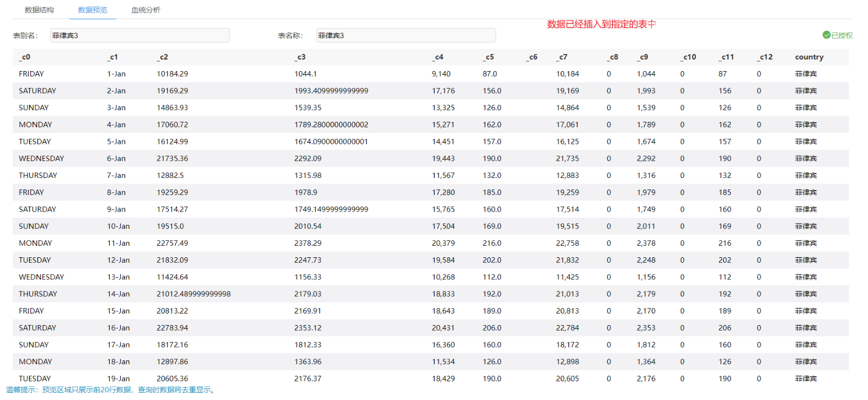Viewport: 868px width, 400px height.
Task: Click the cell 22757.49
Action: coord(172,244)
